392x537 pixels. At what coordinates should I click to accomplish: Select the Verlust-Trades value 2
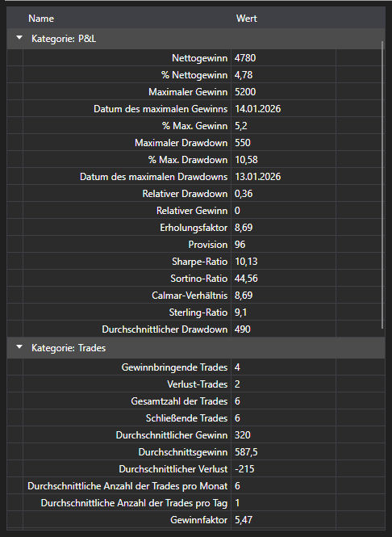pyautogui.click(x=237, y=384)
